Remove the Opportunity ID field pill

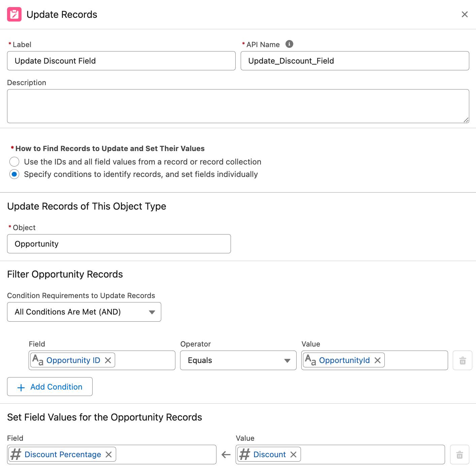tap(108, 360)
